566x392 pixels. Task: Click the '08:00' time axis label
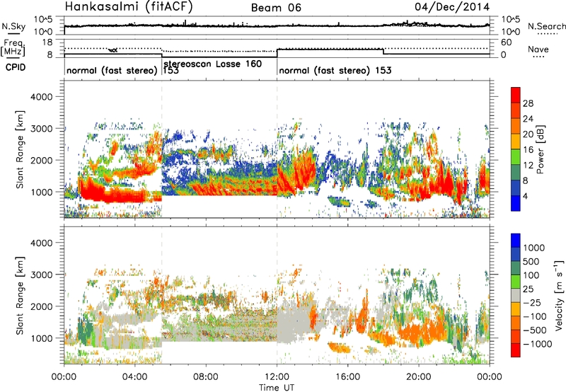coord(206,377)
